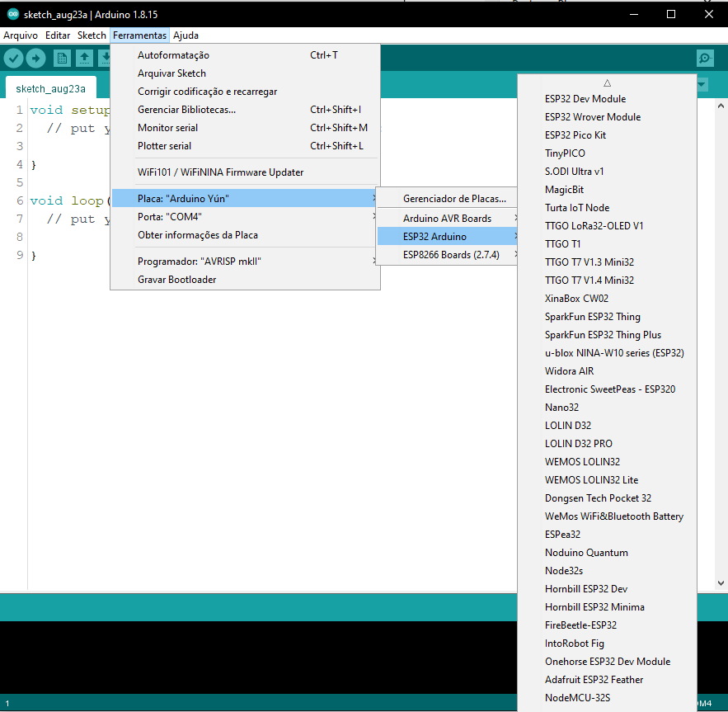Click editor scrollbar down arrow
Viewport: 728px width, 712px height.
[x=721, y=582]
